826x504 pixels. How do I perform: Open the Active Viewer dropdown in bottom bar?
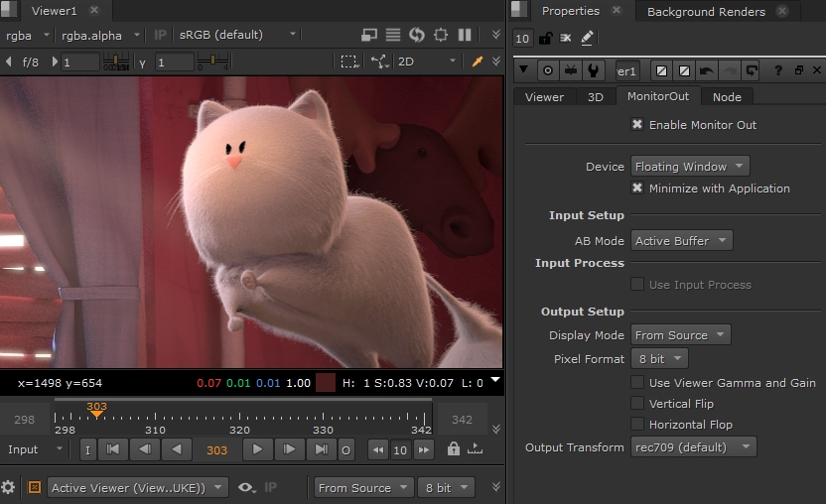[x=138, y=488]
